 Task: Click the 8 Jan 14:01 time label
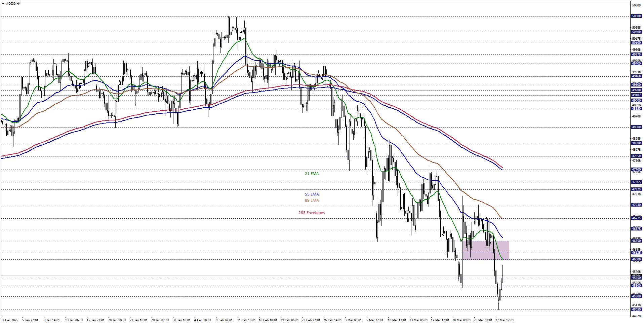coord(52,320)
